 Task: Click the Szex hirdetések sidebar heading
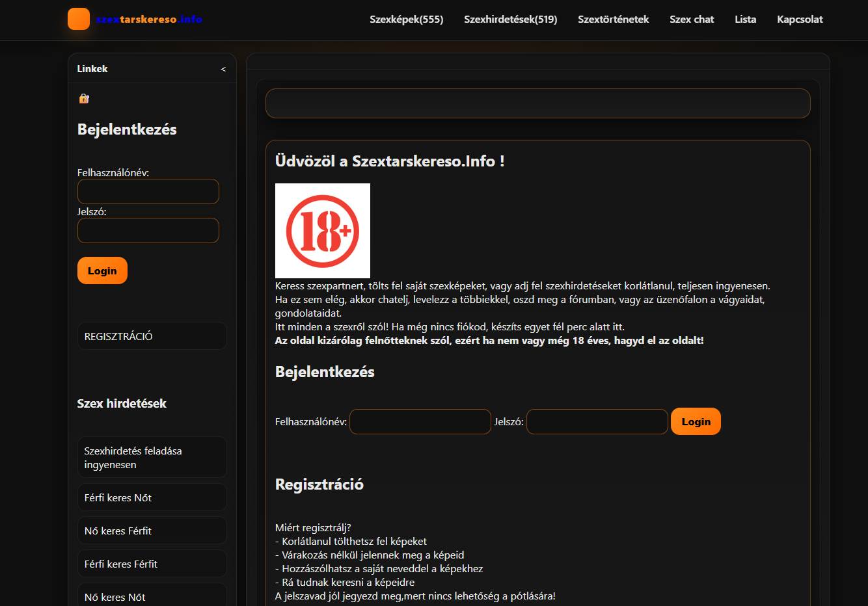[x=122, y=403]
